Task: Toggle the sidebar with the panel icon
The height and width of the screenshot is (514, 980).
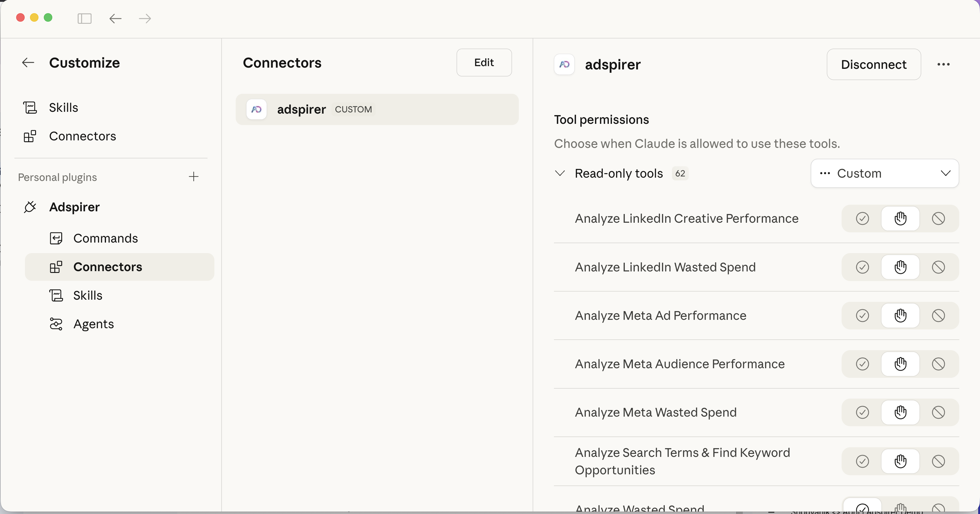Action: (x=84, y=19)
